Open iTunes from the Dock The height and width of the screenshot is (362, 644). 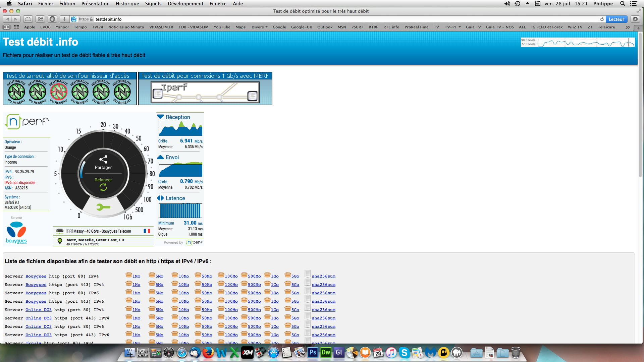(x=391, y=353)
